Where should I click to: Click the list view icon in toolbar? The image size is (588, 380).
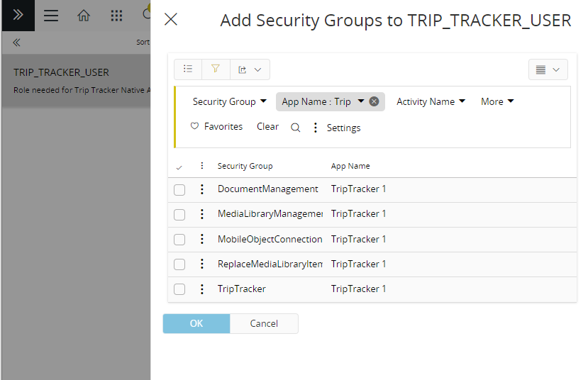188,69
